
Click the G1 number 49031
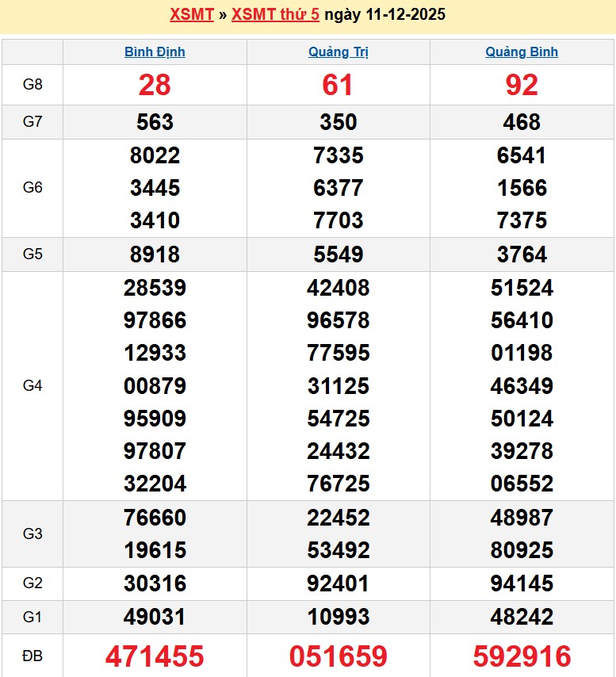point(155,617)
